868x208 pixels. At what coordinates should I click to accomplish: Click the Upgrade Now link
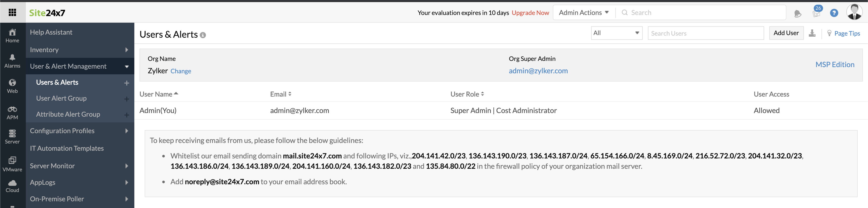[x=530, y=13]
